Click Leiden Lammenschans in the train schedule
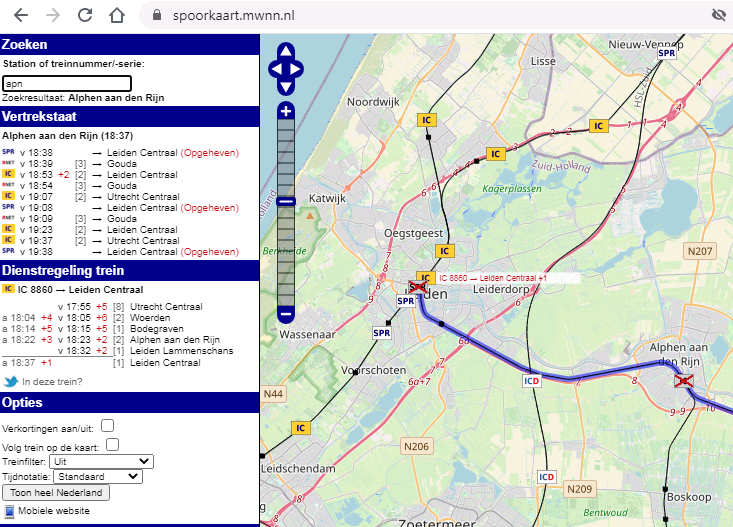Viewport: 733px width, 527px height. point(181,351)
